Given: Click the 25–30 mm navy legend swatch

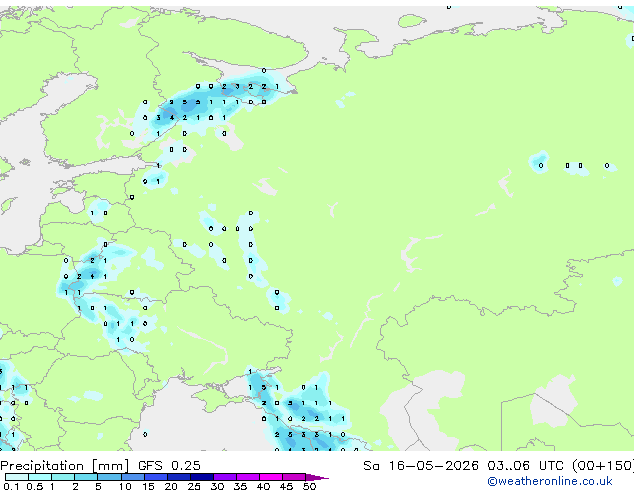Looking at the screenshot, I should click(201, 477).
